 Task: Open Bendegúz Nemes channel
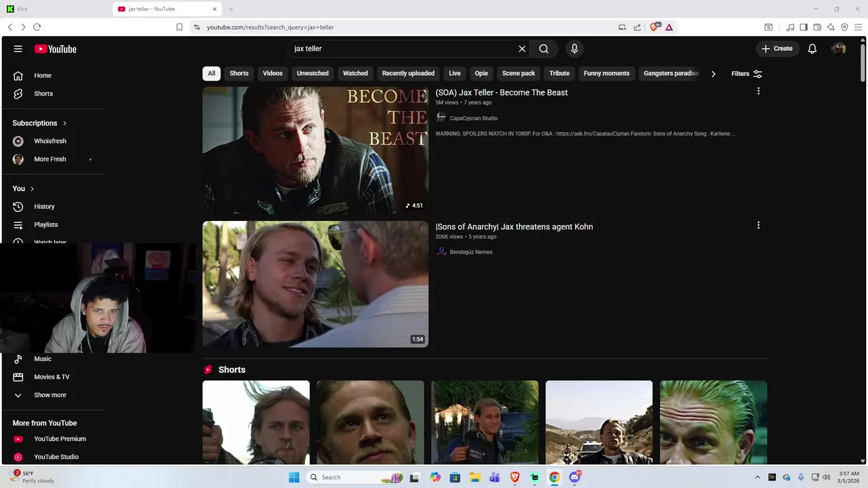tap(471, 252)
